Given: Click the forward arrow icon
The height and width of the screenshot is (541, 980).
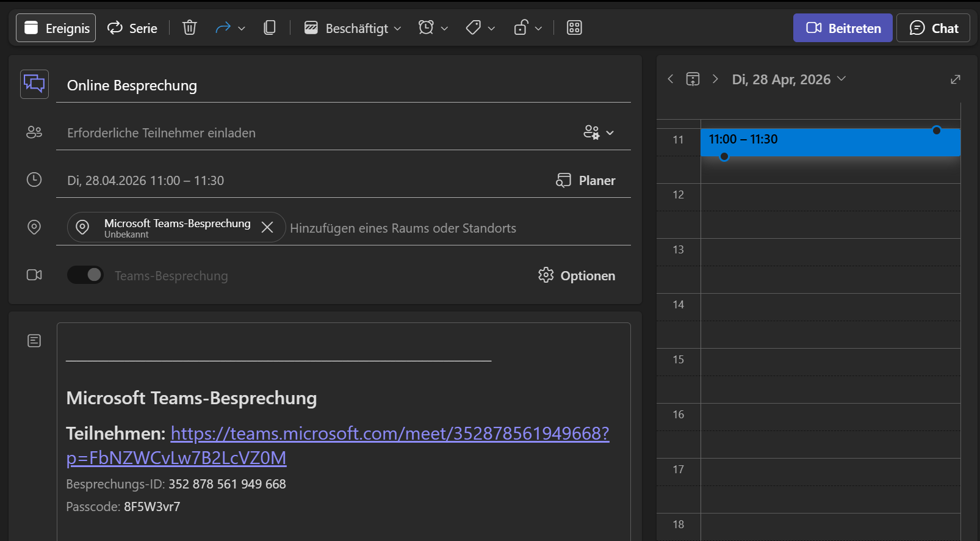Looking at the screenshot, I should (x=223, y=27).
